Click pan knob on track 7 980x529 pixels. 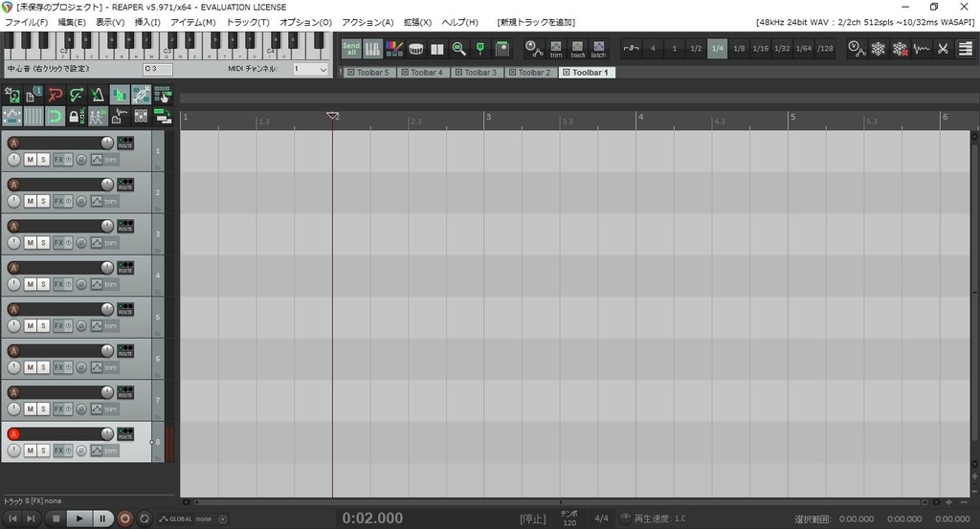(13, 408)
